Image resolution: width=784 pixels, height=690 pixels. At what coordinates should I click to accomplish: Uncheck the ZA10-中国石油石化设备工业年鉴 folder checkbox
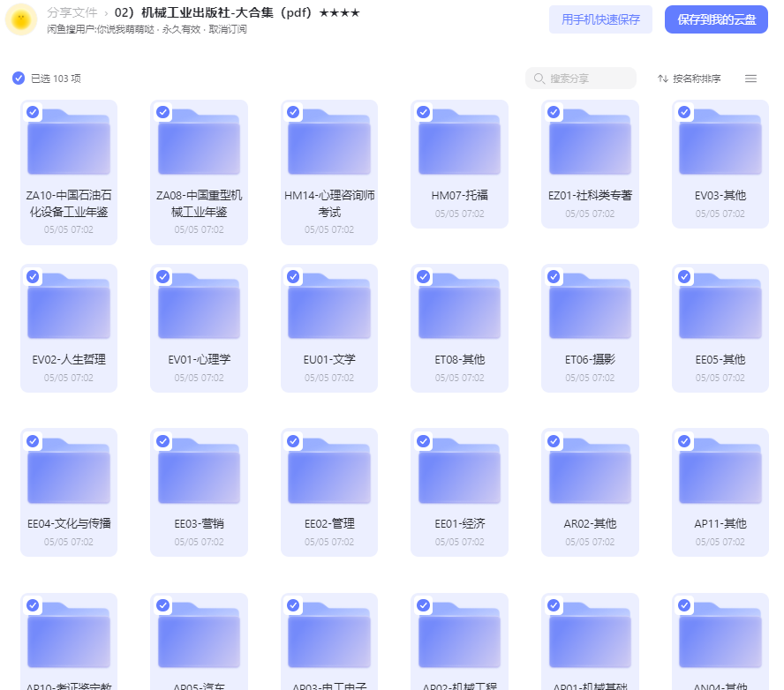click(33, 112)
